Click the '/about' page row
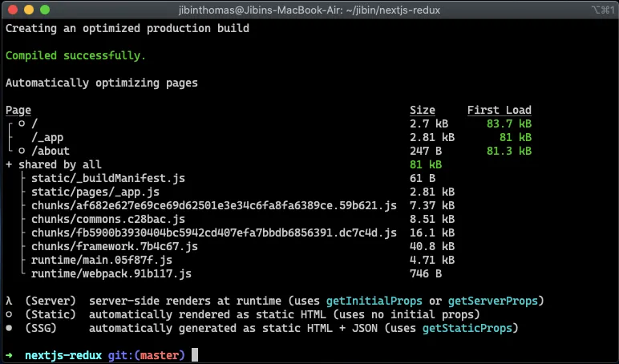 coord(51,151)
